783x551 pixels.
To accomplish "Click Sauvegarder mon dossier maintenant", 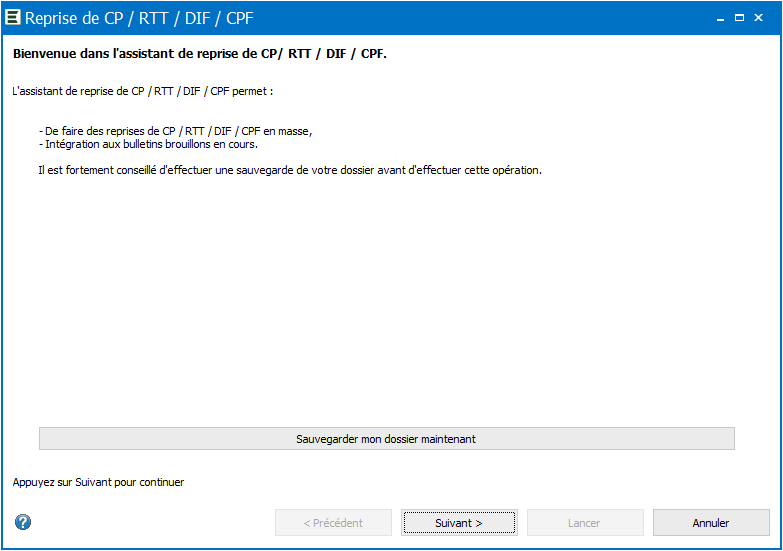I will click(x=387, y=439).
